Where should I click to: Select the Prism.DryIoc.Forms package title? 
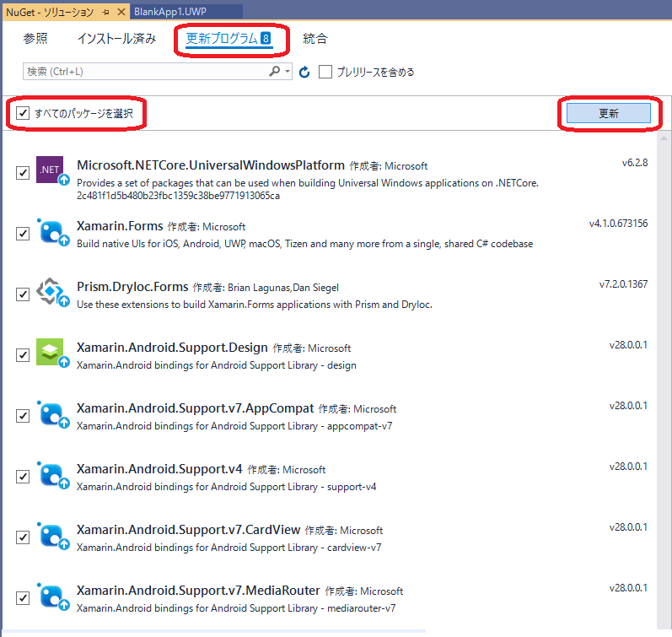click(132, 287)
